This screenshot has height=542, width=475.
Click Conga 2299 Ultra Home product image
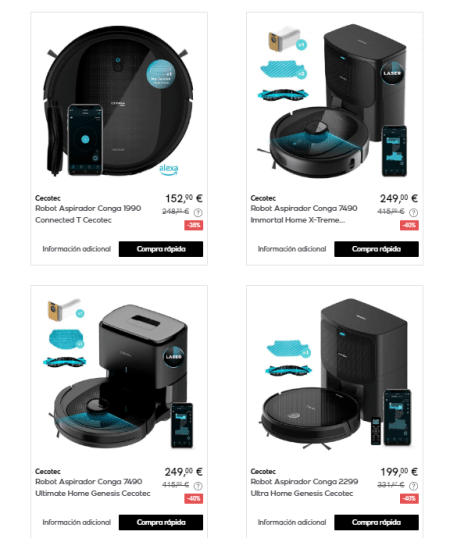(334, 374)
